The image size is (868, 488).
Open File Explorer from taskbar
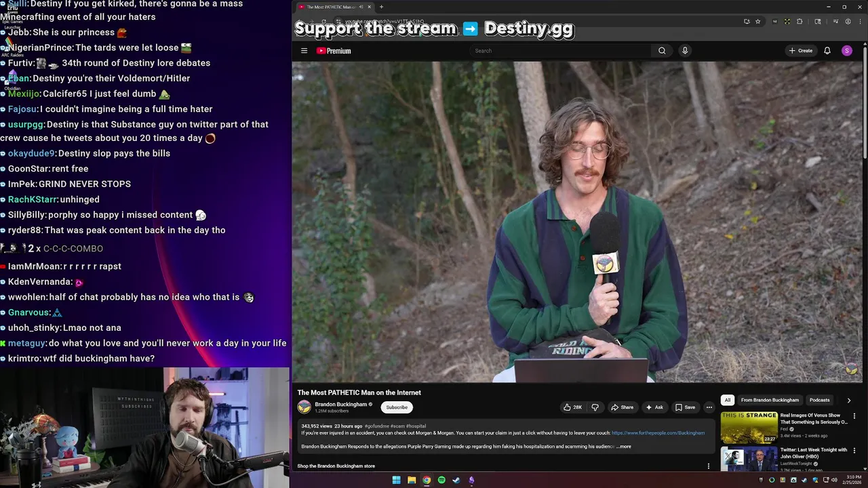(x=412, y=480)
